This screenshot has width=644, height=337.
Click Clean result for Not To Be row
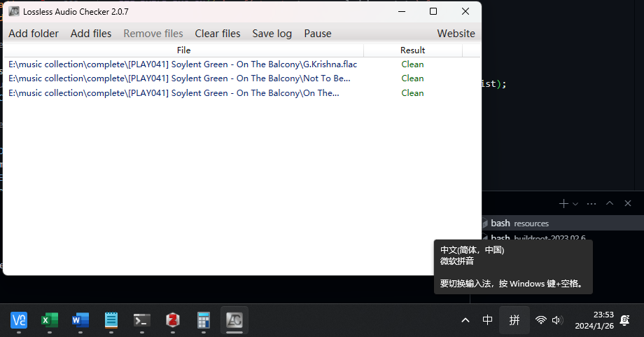[412, 78]
